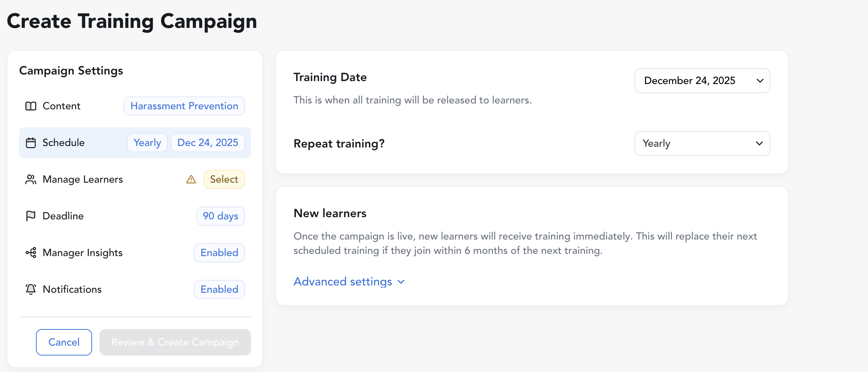
Task: Click the Deadline flag icon
Action: click(31, 216)
